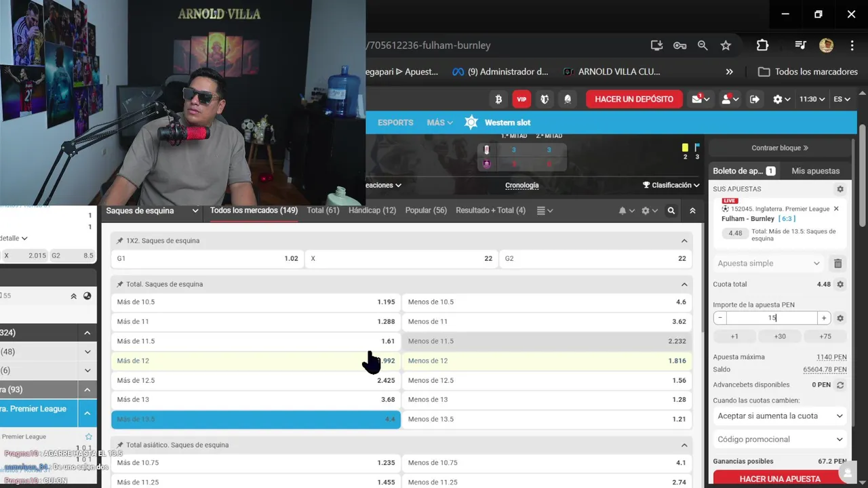Click pin icon on 1X2. Saques de esquina
Screen dimensions: 868x488
click(x=120, y=241)
